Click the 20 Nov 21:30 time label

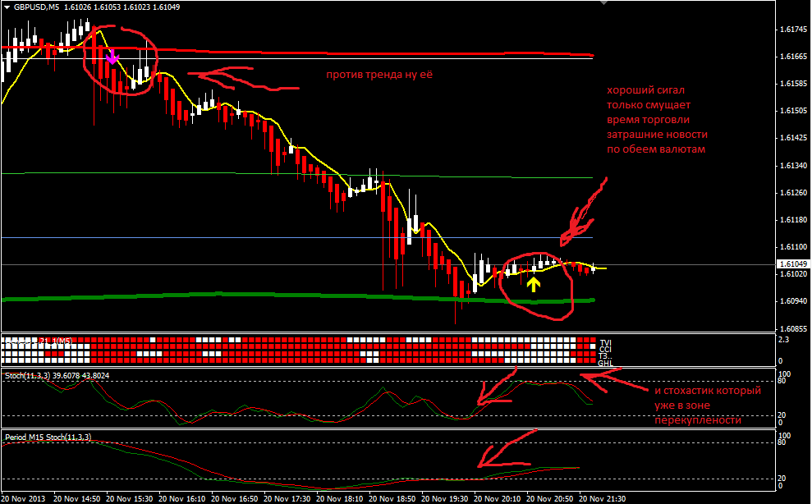click(x=603, y=499)
